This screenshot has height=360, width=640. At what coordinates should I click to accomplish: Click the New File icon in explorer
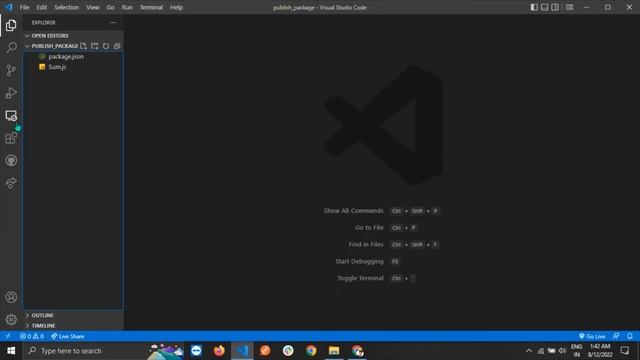[x=84, y=46]
